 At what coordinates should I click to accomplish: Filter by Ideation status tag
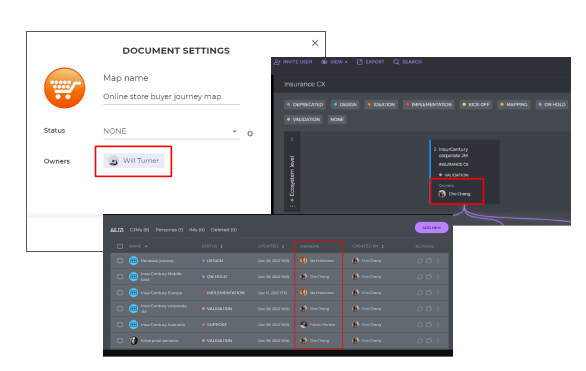pyautogui.click(x=381, y=105)
